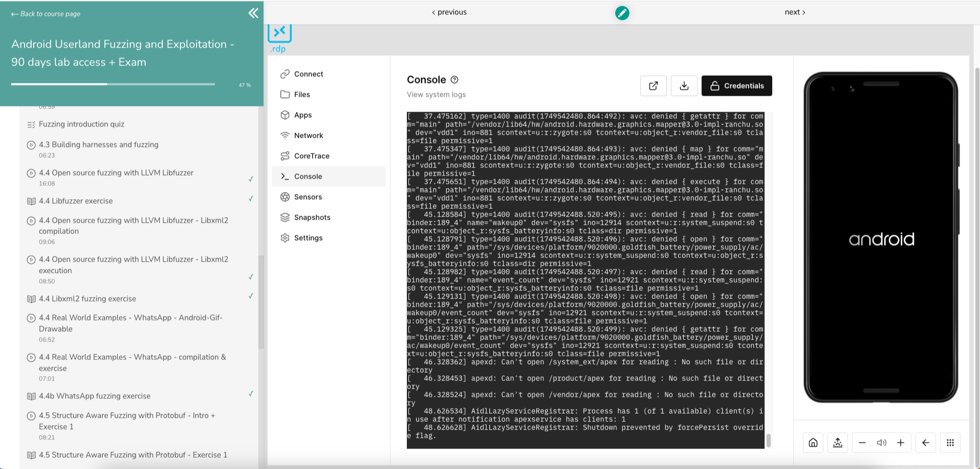The image size is (980, 469).
Task: Go to previous lesson
Action: pos(449,12)
